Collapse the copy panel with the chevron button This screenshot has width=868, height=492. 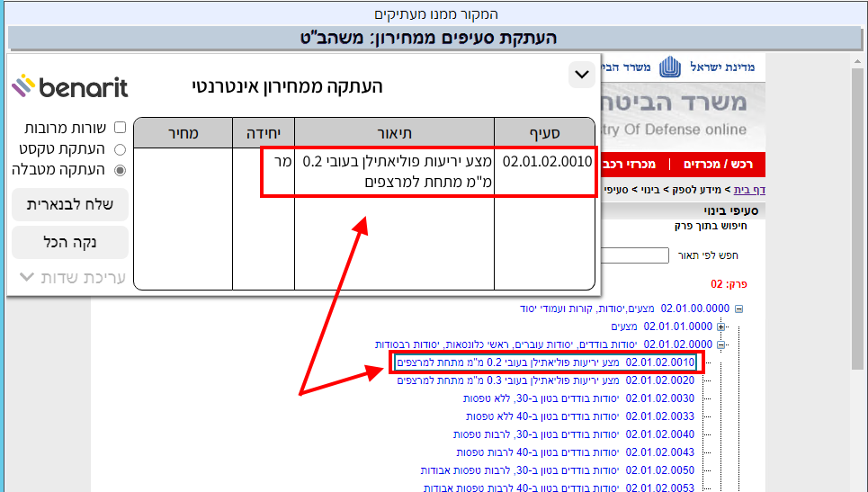tap(581, 75)
